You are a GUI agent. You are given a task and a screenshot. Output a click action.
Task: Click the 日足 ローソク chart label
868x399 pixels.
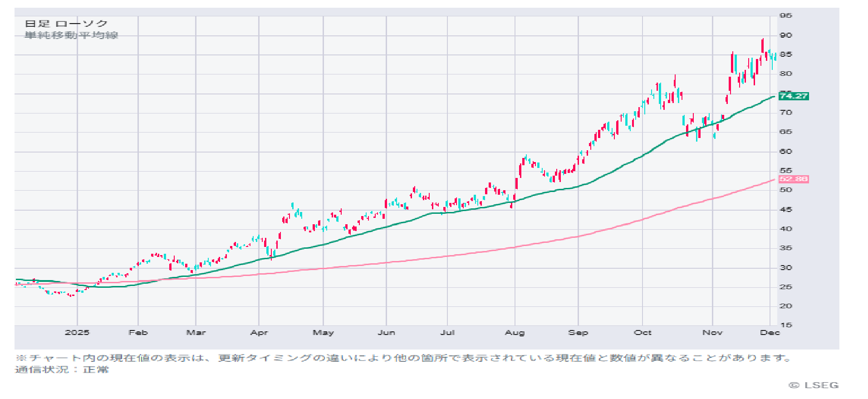coord(66,24)
